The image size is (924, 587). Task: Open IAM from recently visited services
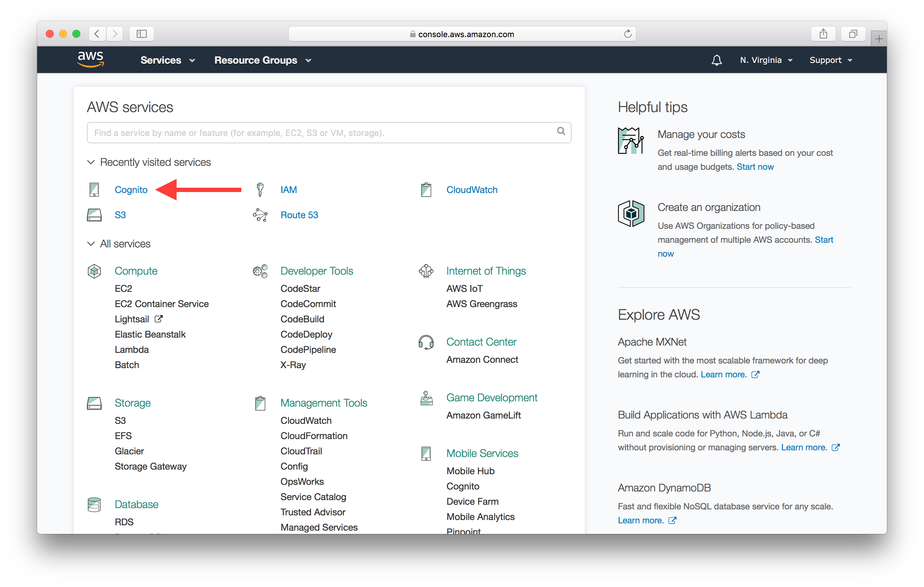[x=288, y=190]
